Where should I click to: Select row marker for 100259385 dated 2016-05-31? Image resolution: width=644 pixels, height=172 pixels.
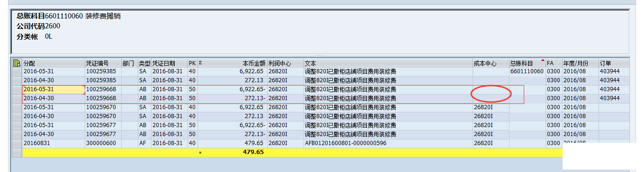17,71
